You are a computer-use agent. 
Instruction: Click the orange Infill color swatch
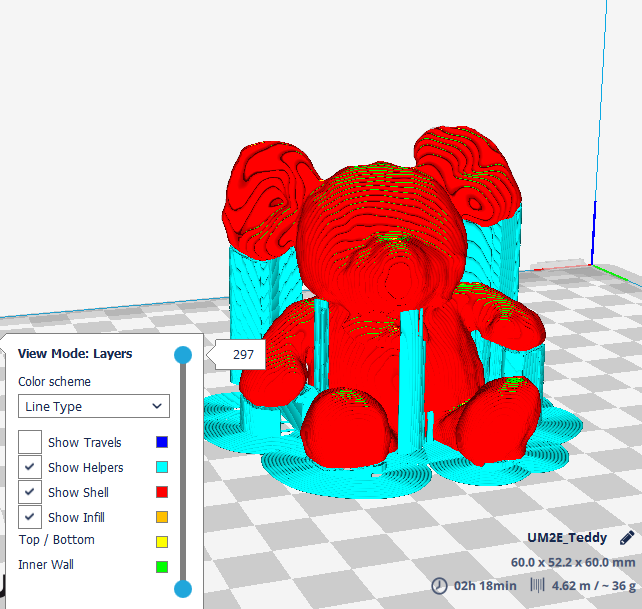pyautogui.click(x=162, y=517)
